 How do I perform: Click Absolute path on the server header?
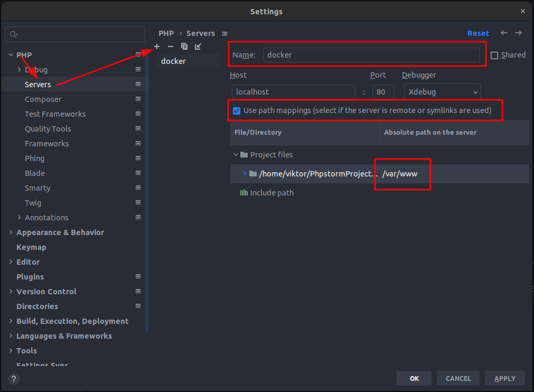click(430, 133)
